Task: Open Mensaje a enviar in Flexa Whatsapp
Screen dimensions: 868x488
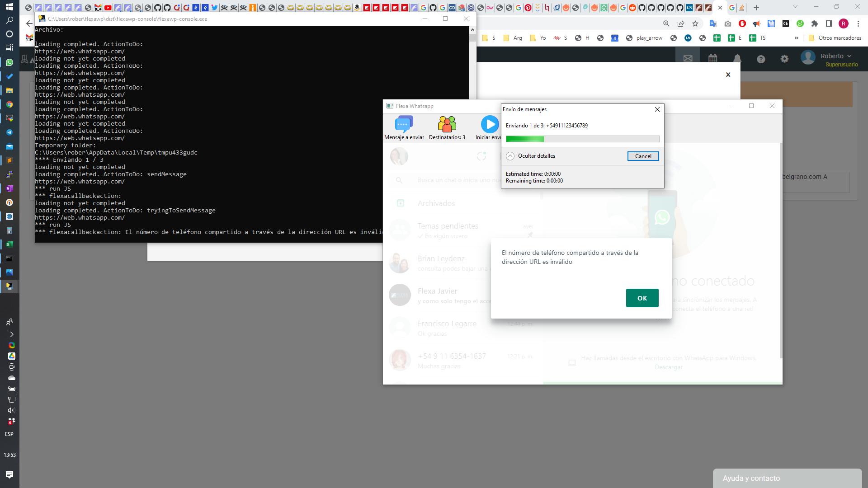Action: (404, 128)
